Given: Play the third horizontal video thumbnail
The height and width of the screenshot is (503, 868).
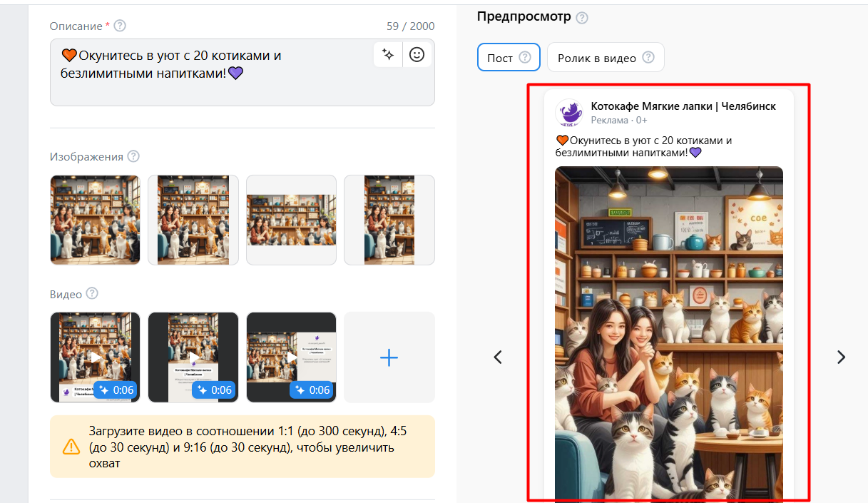Looking at the screenshot, I should point(291,356).
